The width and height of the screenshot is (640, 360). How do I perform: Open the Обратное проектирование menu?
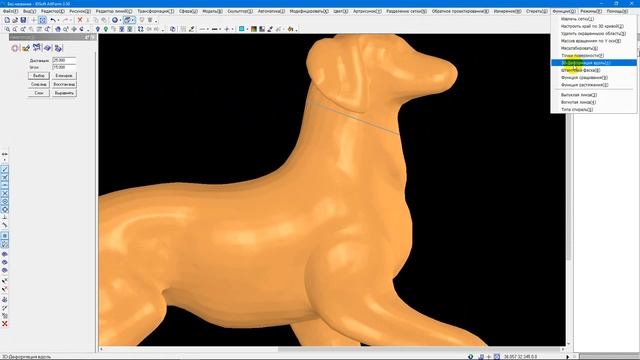click(460, 11)
